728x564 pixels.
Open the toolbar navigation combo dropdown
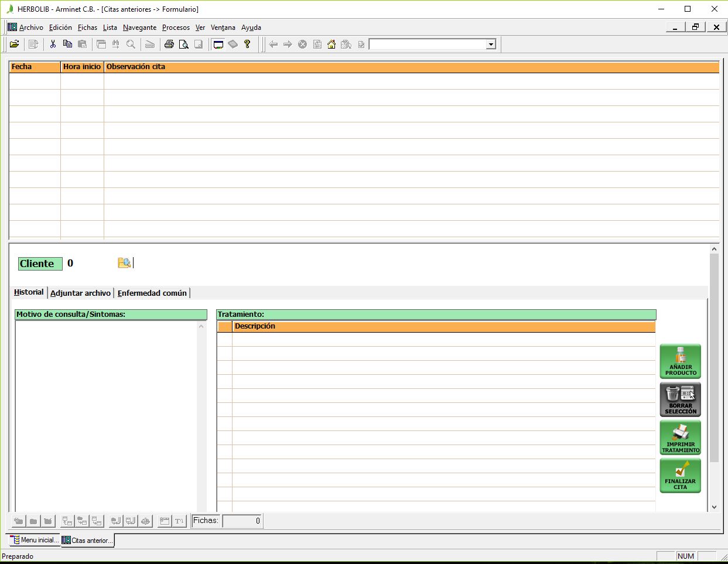click(491, 45)
